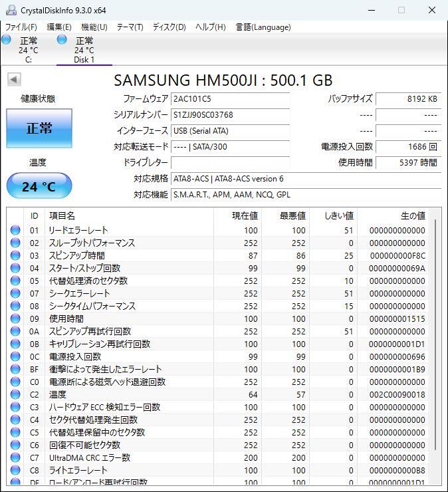This screenshot has width=448, height=492.
Task: Click the 最悪値 column header
Action: [x=286, y=216]
